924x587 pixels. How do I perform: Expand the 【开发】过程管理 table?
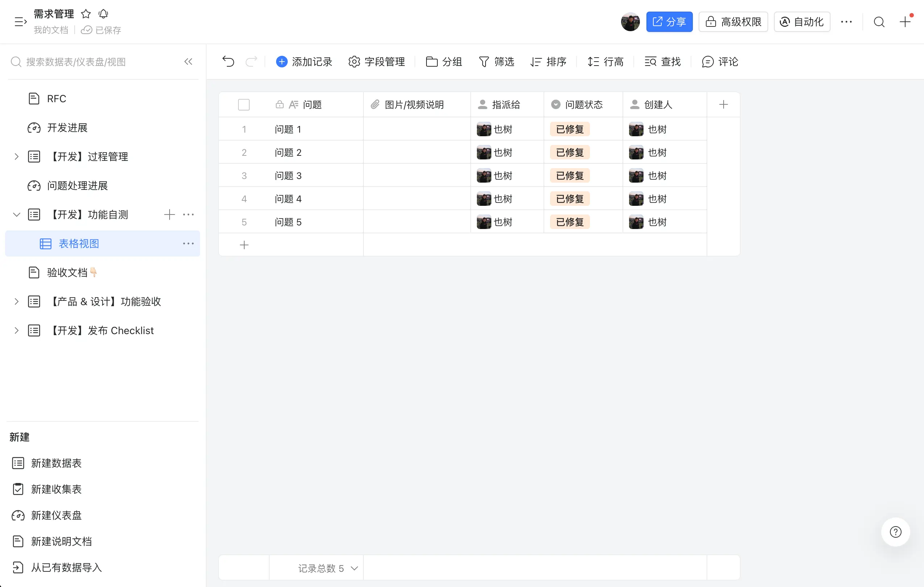click(16, 157)
